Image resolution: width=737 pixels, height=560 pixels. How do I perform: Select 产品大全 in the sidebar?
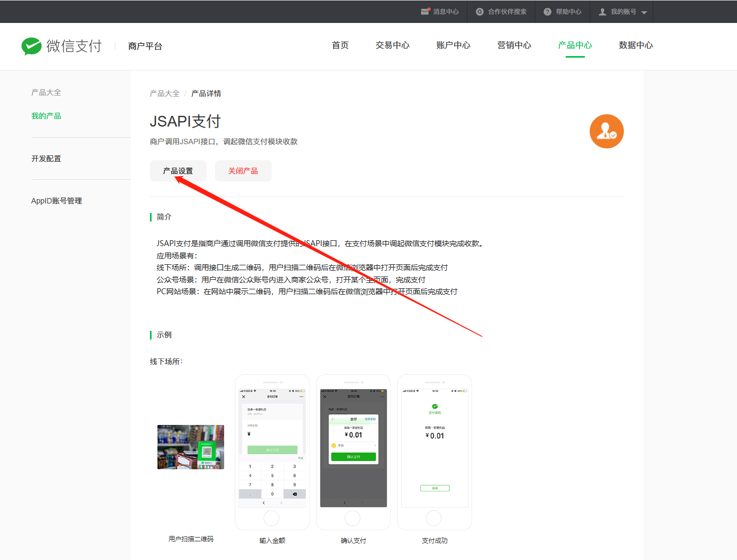point(46,92)
